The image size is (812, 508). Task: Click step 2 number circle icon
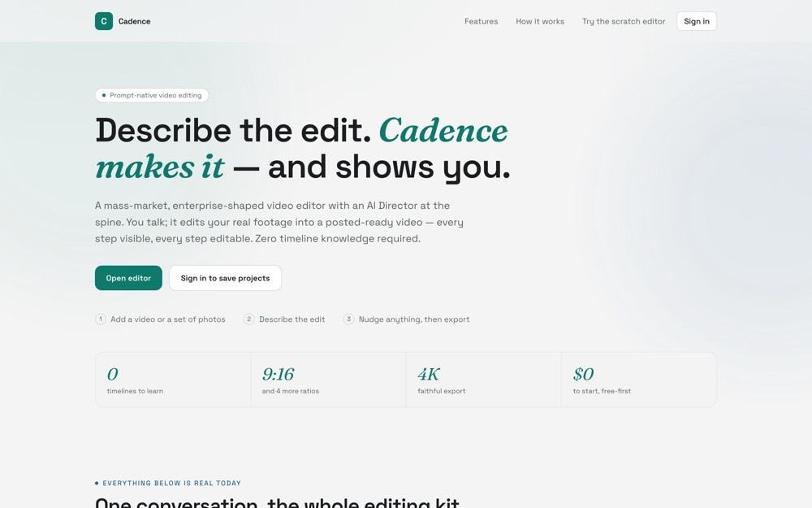pos(249,319)
